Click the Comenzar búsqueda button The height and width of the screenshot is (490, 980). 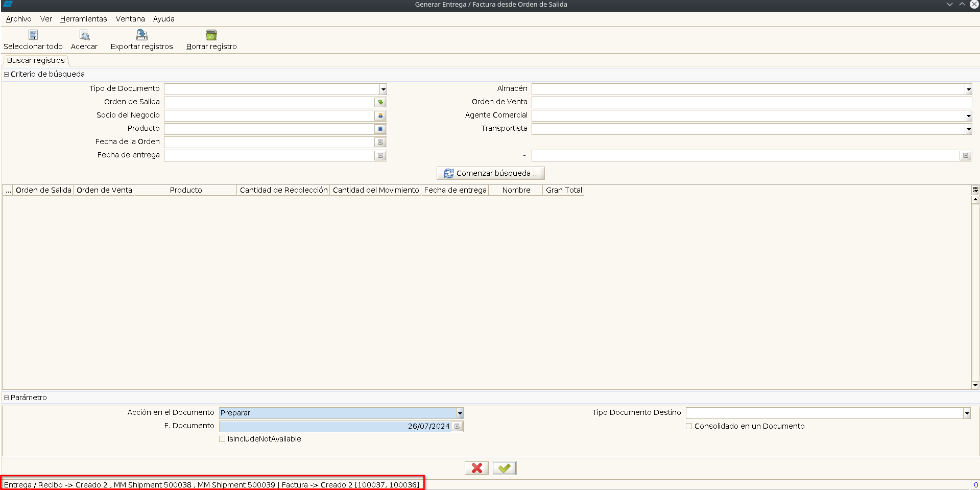click(491, 173)
